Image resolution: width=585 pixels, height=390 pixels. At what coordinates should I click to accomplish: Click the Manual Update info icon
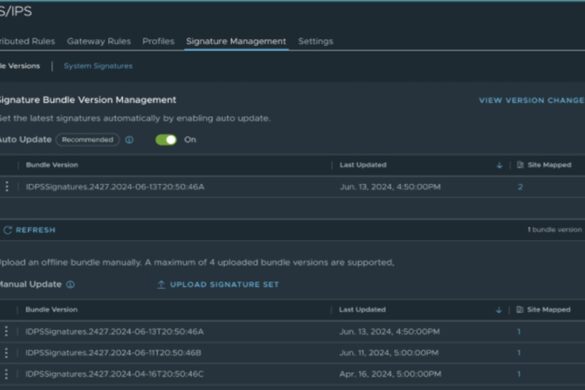(70, 284)
